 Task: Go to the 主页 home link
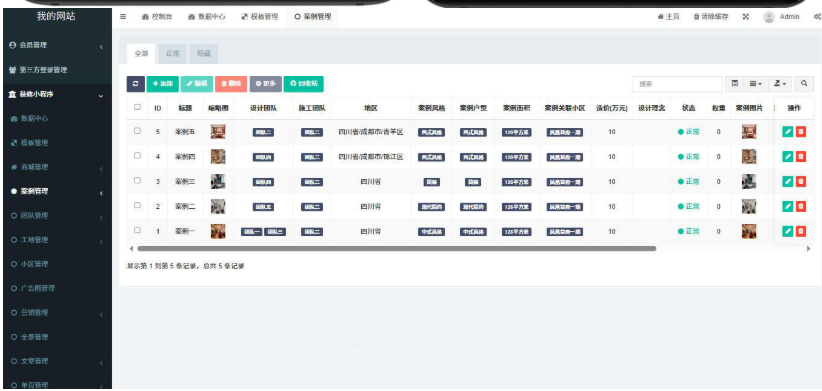tap(668, 17)
